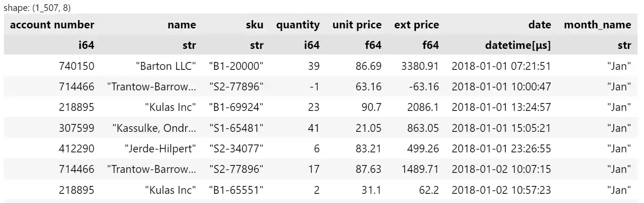Click the SKU cell "B1-69924"

coord(236,107)
